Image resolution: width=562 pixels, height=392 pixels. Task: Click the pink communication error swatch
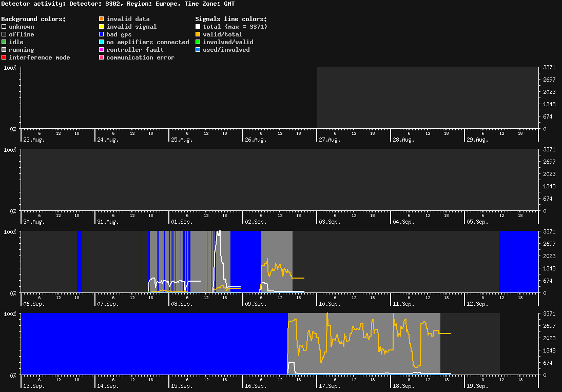(102, 57)
